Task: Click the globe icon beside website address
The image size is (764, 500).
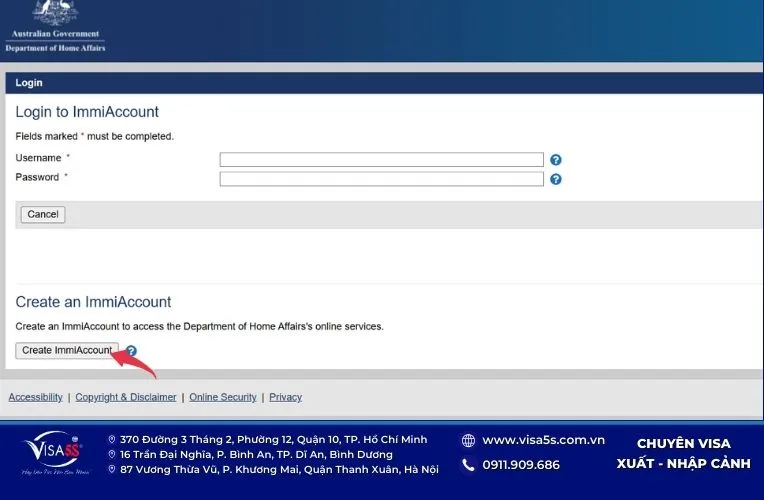Action: (468, 441)
